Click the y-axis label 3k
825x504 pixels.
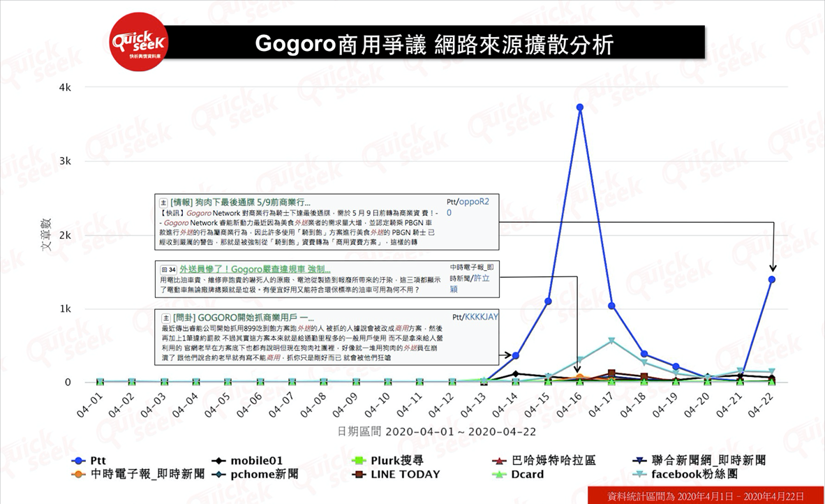tap(65, 161)
